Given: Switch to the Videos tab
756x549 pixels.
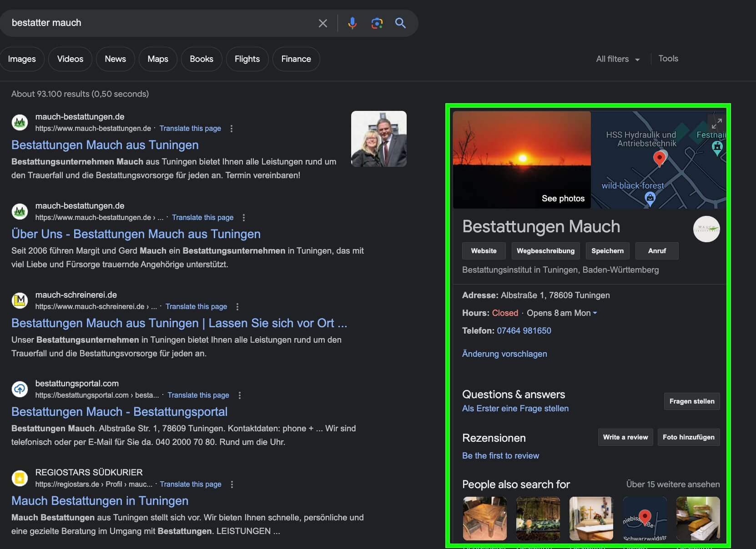Looking at the screenshot, I should point(70,59).
